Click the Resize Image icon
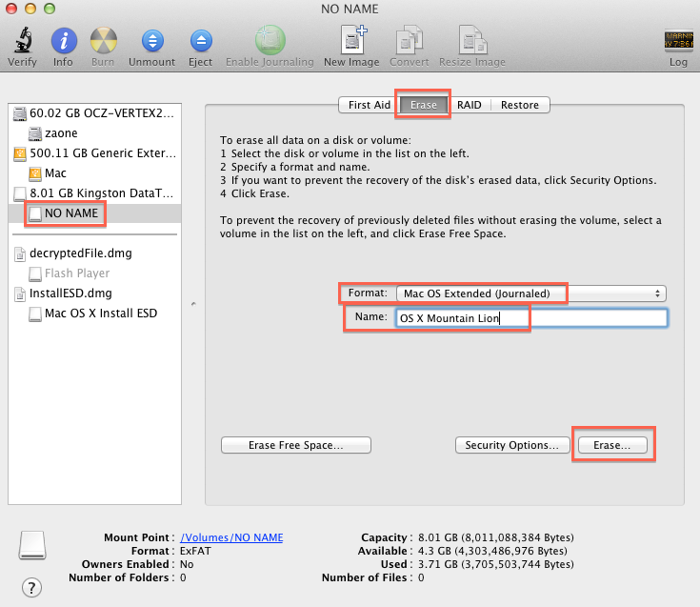Viewport: 700px width, 607px height. (x=472, y=39)
